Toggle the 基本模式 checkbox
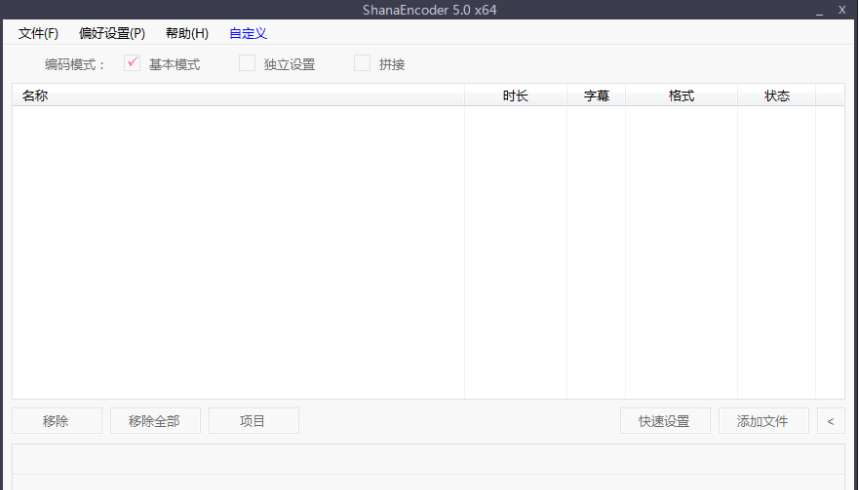This screenshot has width=860, height=490. [132, 63]
